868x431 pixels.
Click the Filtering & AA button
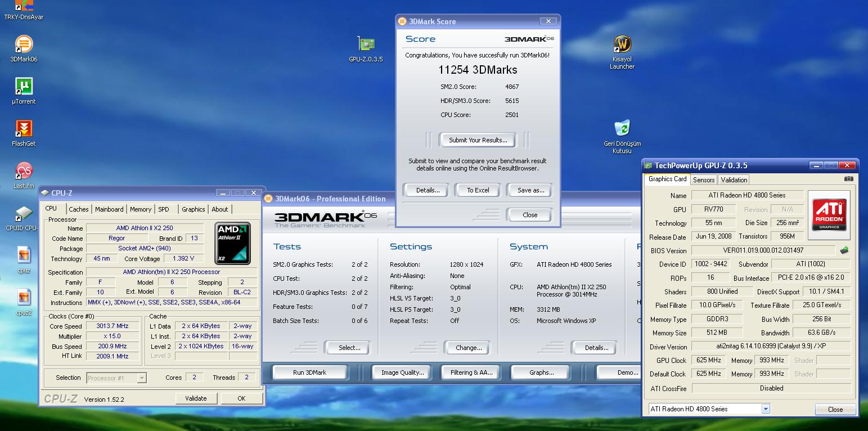471,372
